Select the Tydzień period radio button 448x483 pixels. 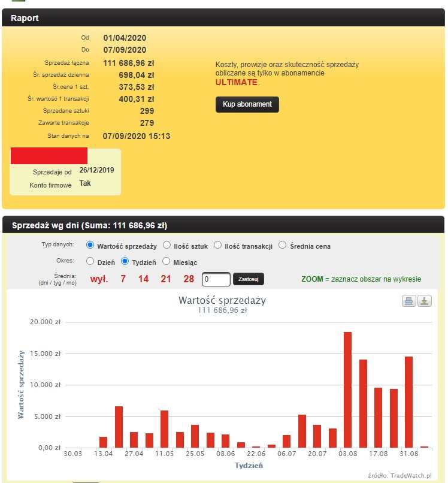click(125, 262)
